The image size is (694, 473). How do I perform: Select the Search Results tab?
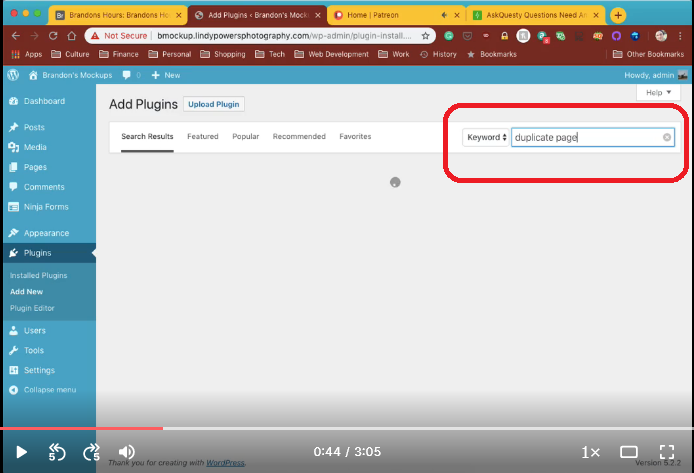pyautogui.click(x=147, y=137)
